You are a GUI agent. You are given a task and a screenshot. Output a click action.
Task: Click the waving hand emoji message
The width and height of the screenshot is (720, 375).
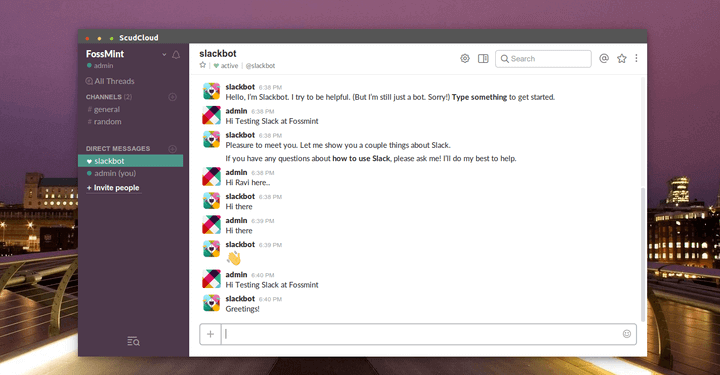[234, 258]
